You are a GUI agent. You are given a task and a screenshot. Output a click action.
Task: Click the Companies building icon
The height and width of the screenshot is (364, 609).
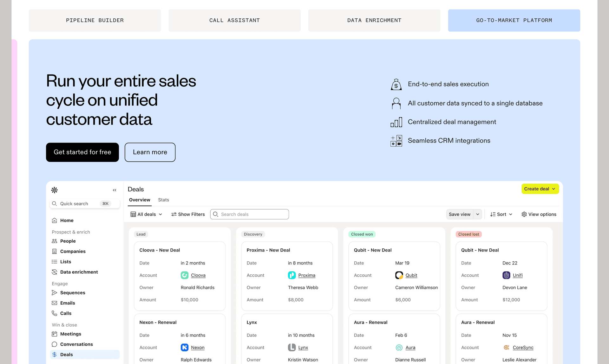coord(55,252)
